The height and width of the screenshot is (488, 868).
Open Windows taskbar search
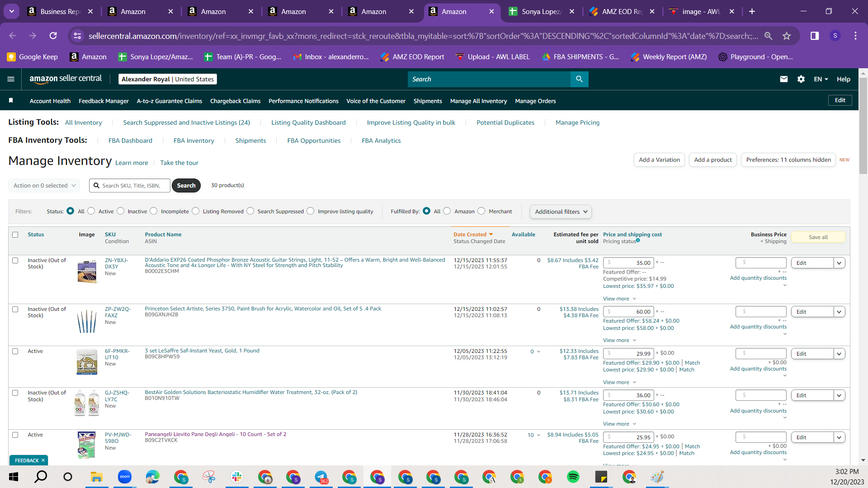41,477
